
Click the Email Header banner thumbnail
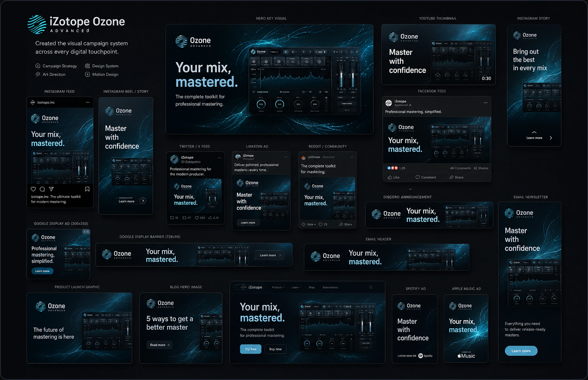pyautogui.click(x=386, y=257)
